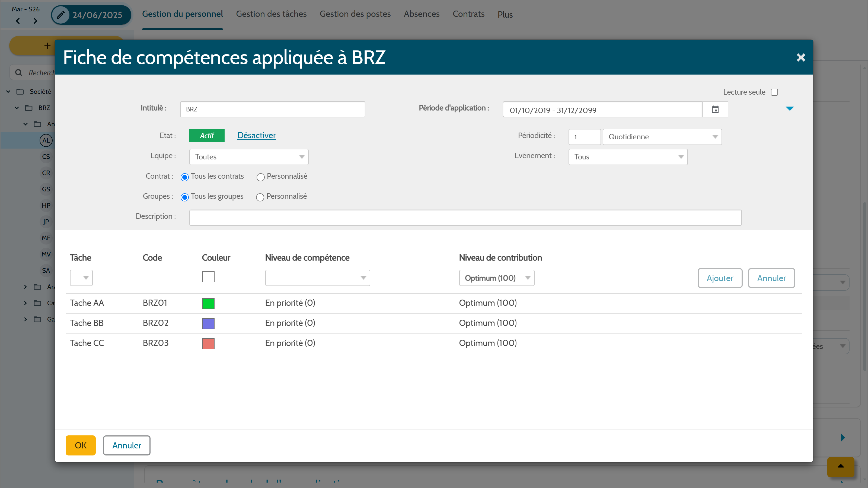The image size is (868, 488).
Task: Open the Périodicité Quotidienne dropdown
Action: coord(662,137)
